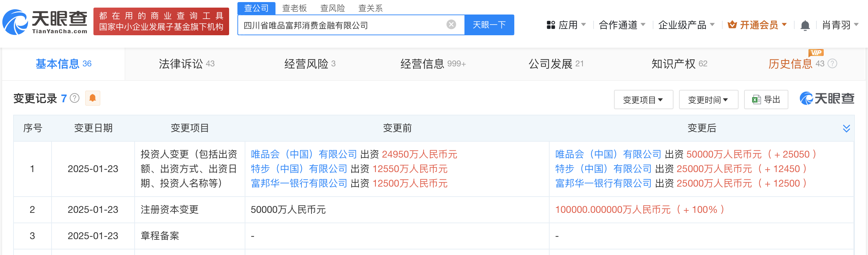Select the 查风险 search tab

[x=333, y=8]
